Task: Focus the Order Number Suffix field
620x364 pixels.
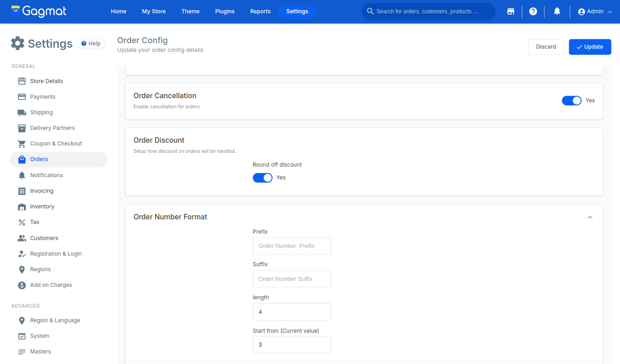Action: 292,279
